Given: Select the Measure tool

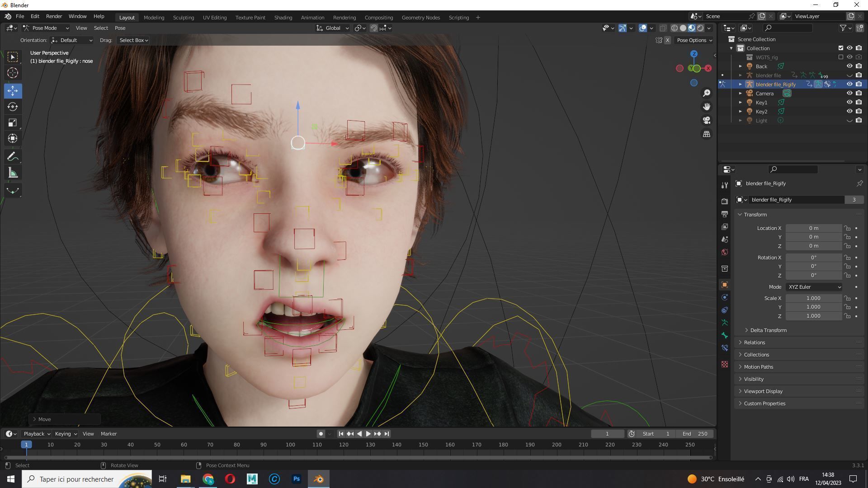Looking at the screenshot, I should click(x=13, y=172).
